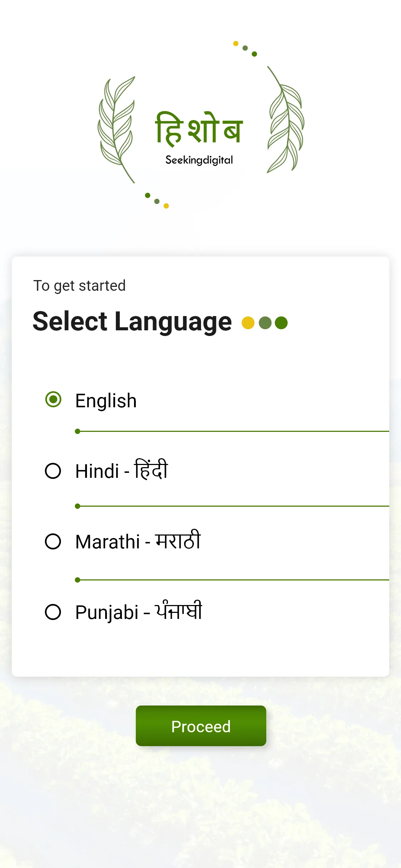Click the yellow dot above the logo

coord(236,43)
